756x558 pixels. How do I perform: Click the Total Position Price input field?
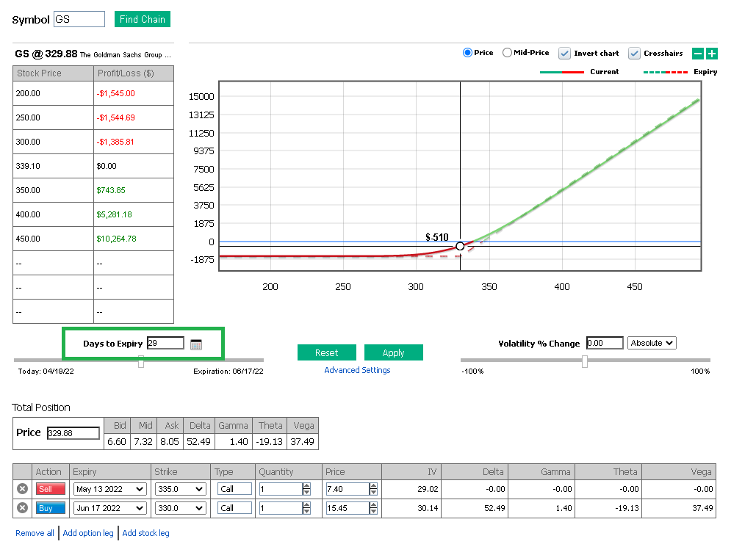point(73,433)
